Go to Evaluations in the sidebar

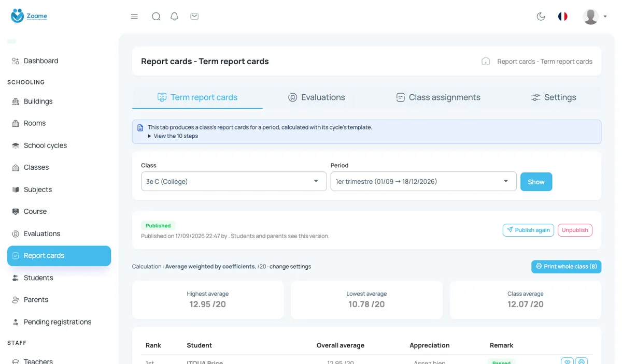59,234
